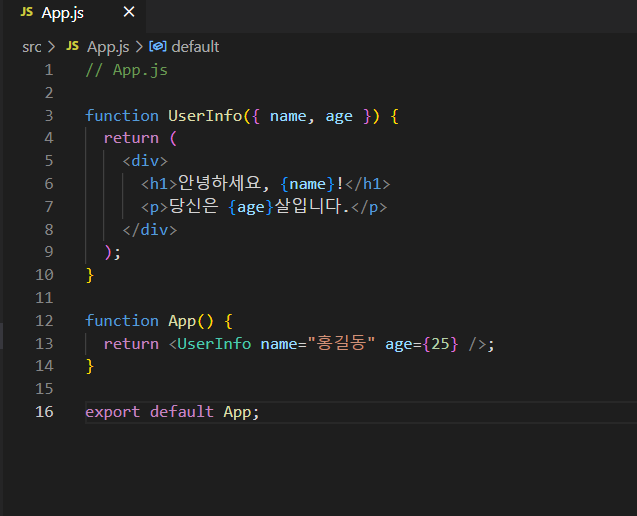This screenshot has width=637, height=516.
Task: Click '살입니다.' text on line 7
Action: pos(312,206)
